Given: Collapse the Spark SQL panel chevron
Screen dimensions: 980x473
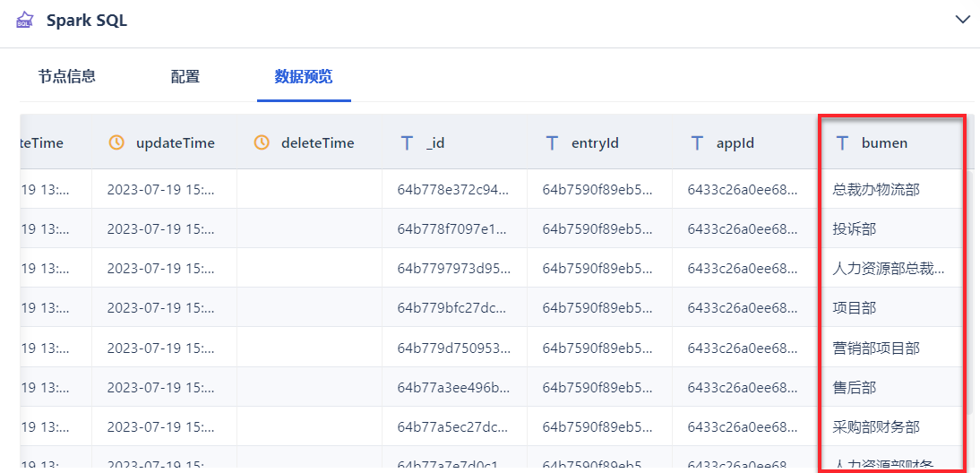Looking at the screenshot, I should (962, 20).
